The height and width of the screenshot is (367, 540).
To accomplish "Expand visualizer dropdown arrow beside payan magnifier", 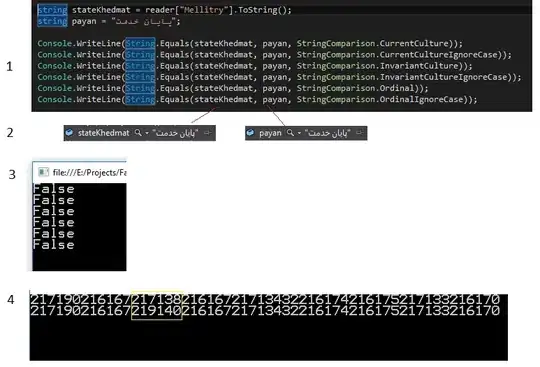I will point(299,133).
